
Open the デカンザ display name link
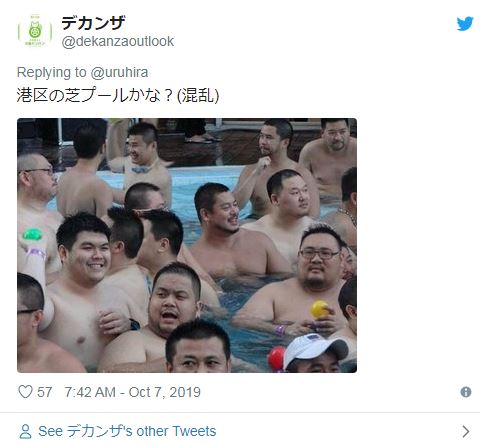click(x=93, y=23)
